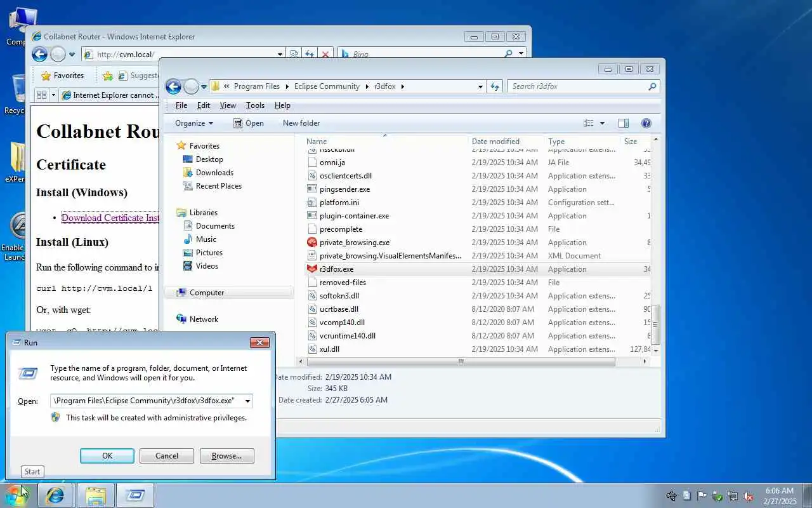This screenshot has height=508, width=812.
Task: Click the volume muted tray icon
Action: (x=749, y=496)
